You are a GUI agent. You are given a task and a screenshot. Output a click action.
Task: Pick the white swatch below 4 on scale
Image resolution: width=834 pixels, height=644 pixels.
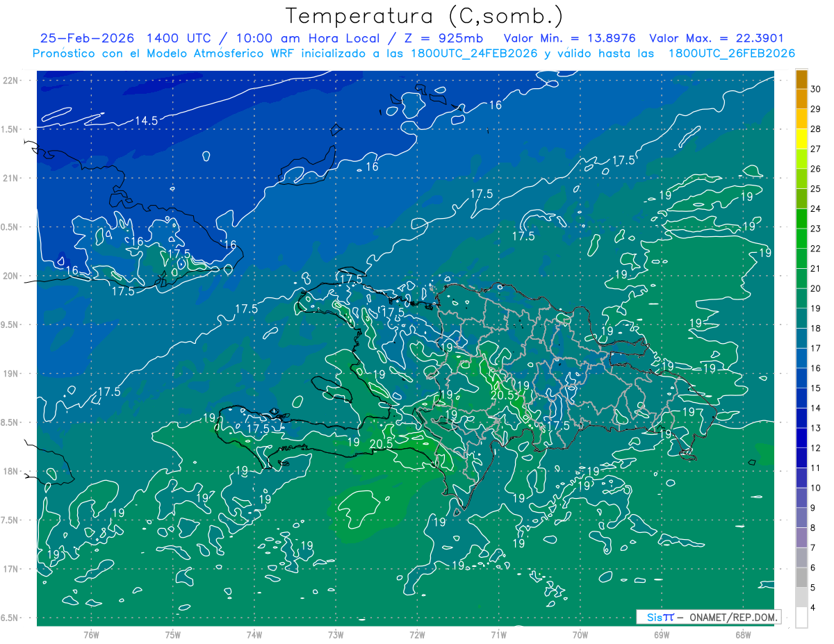click(801, 618)
